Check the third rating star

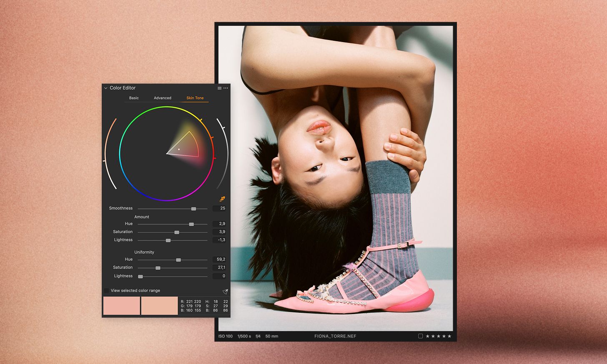(x=439, y=336)
